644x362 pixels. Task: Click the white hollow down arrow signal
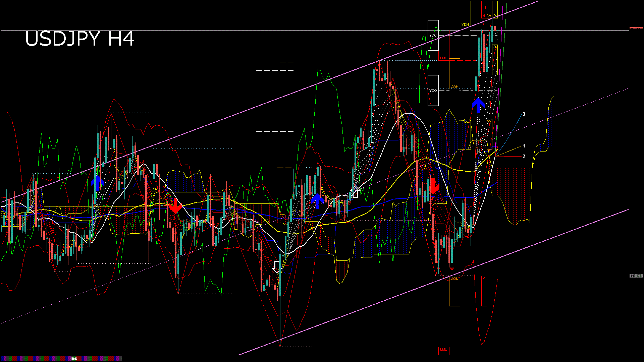(x=277, y=267)
